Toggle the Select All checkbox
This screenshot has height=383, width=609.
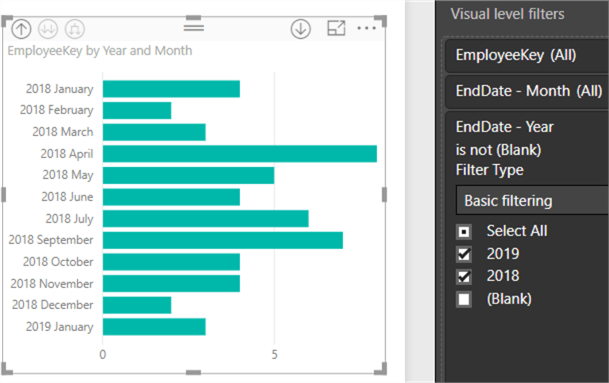click(x=464, y=232)
